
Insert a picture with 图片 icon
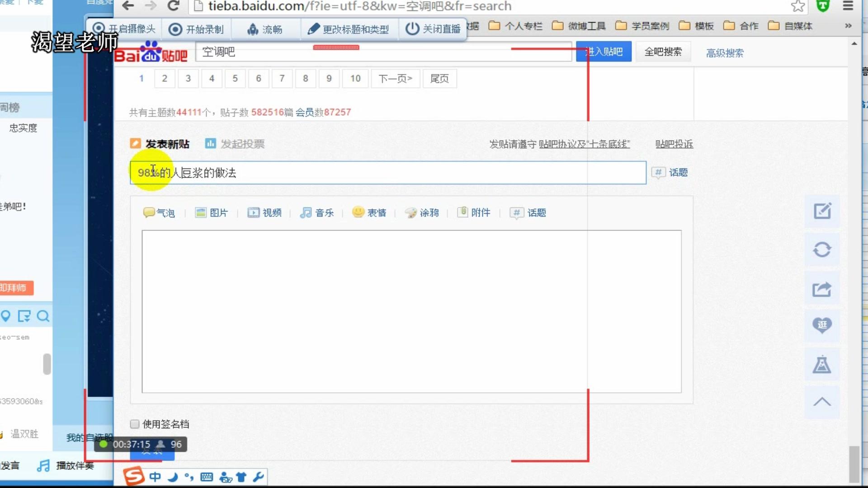[211, 213]
